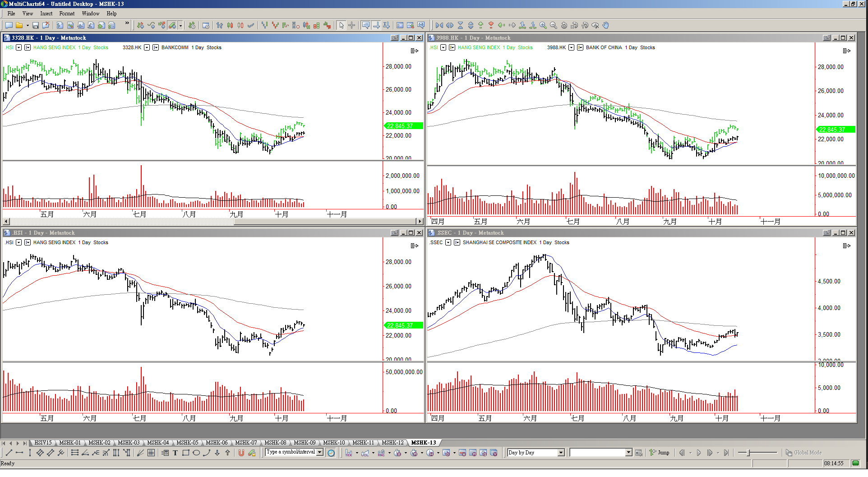Select the crosshair pointer tool
Image resolution: width=868 pixels, height=477 pixels.
tap(352, 26)
